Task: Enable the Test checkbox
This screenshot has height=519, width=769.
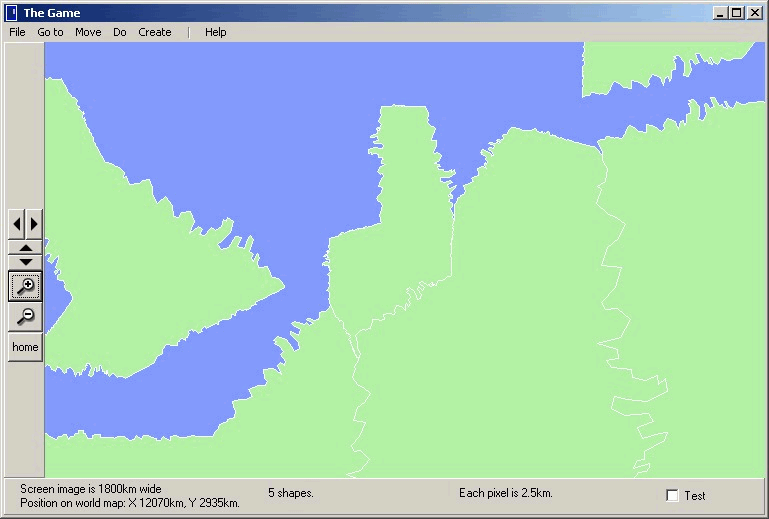Action: coord(673,495)
